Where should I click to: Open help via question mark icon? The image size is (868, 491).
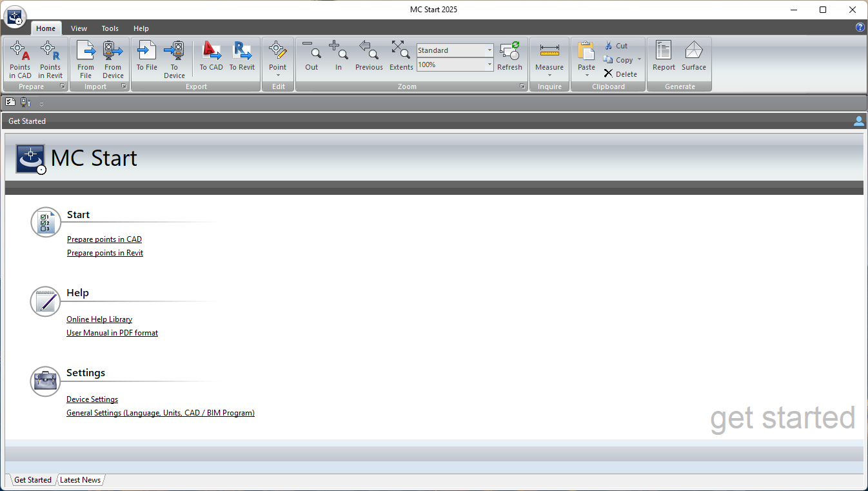(860, 28)
